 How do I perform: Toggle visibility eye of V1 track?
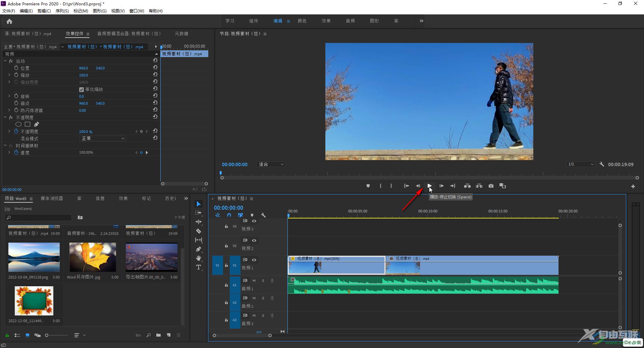(254, 260)
